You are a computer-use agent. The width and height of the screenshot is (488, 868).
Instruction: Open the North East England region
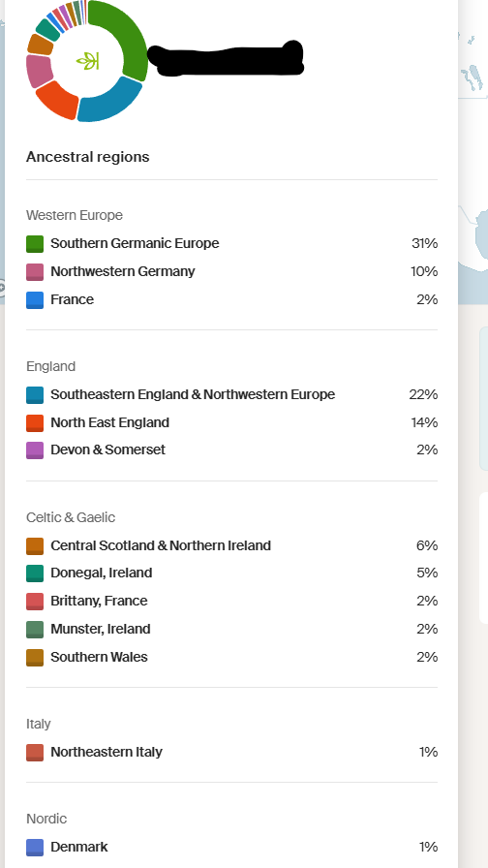pos(231,423)
